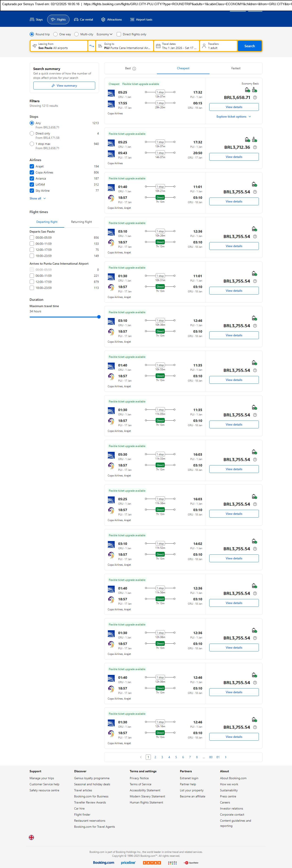Click the price info icon beside BRL3,712.36

(255, 147)
